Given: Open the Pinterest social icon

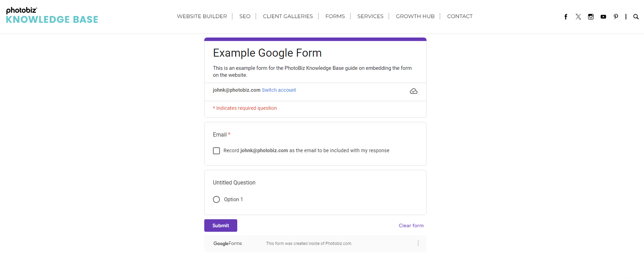Looking at the screenshot, I should 616,17.
